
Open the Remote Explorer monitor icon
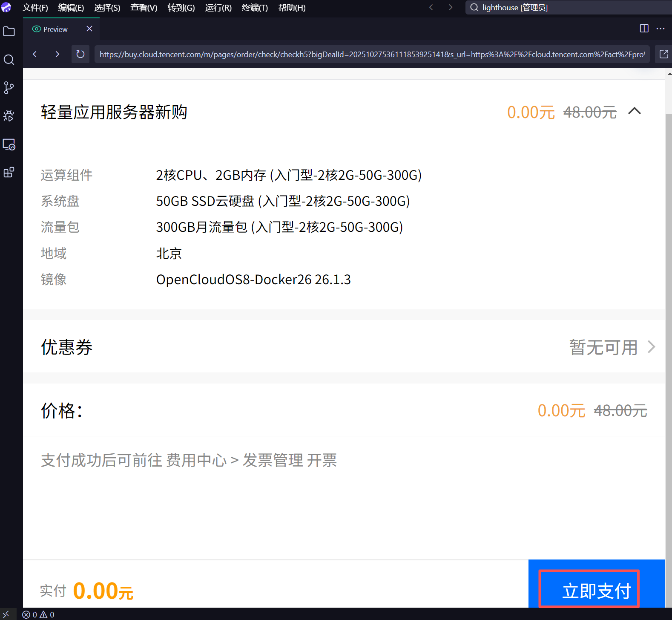[9, 144]
